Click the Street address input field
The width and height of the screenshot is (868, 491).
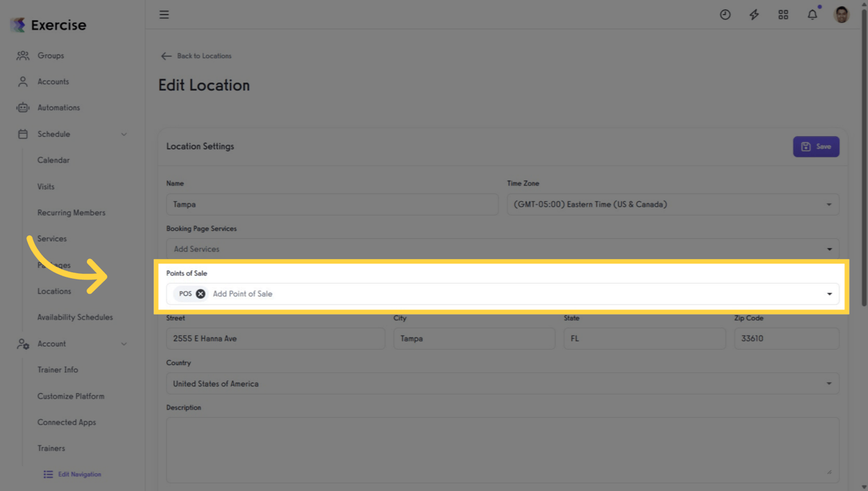point(276,339)
